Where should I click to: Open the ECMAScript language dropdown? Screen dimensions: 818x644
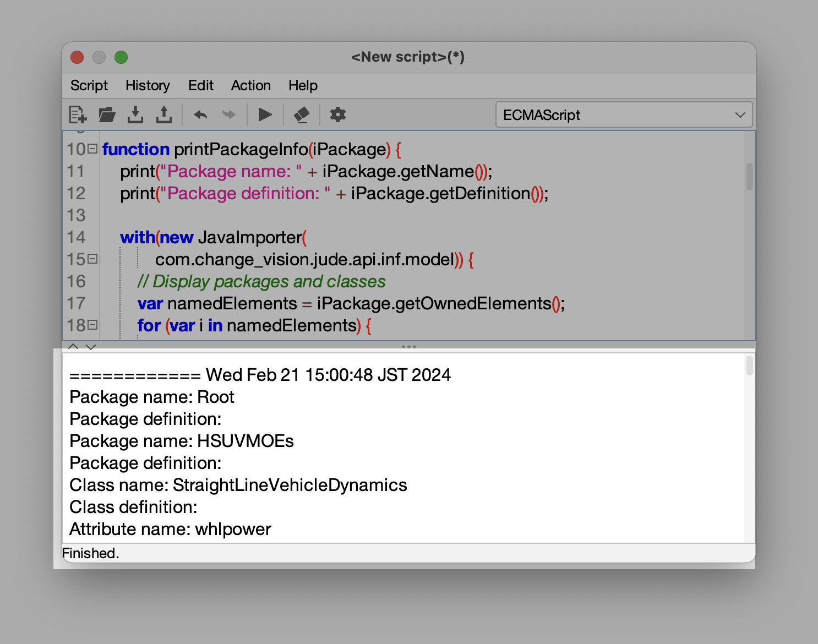624,114
